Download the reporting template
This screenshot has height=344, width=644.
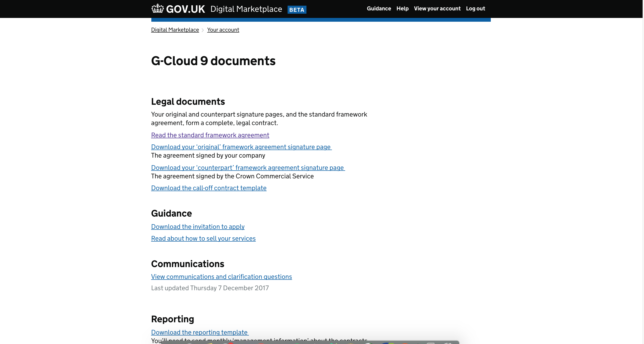(x=199, y=332)
